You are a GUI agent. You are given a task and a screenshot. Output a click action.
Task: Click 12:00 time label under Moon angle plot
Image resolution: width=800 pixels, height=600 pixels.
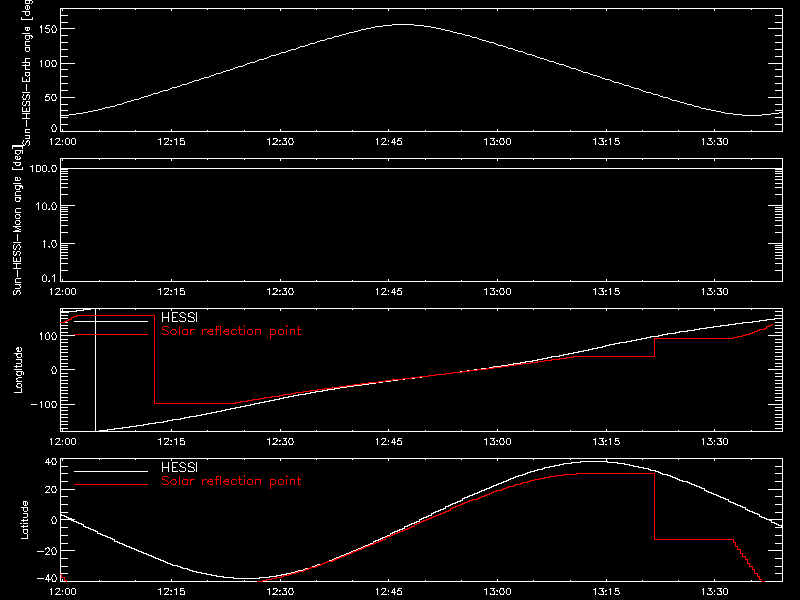pyautogui.click(x=63, y=292)
